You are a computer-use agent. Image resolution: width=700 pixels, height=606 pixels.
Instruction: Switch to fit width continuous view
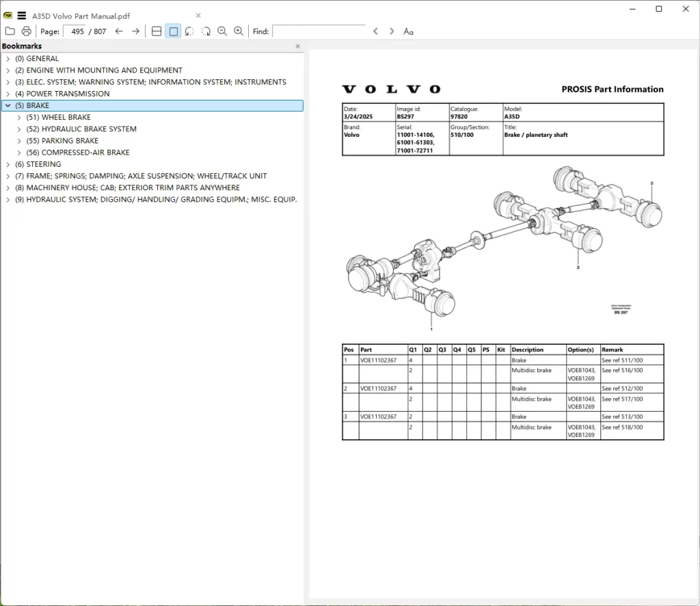pyautogui.click(x=157, y=31)
